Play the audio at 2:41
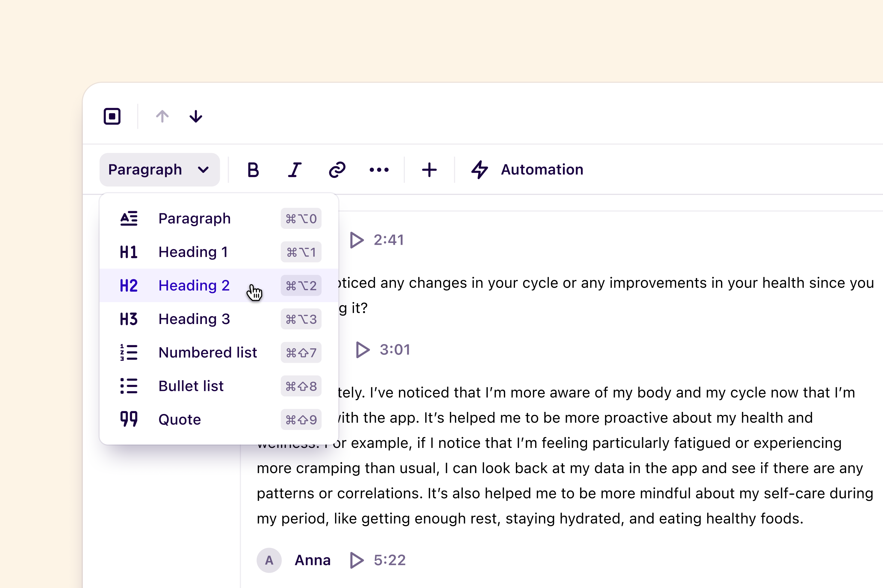This screenshot has height=588, width=883. (356, 240)
